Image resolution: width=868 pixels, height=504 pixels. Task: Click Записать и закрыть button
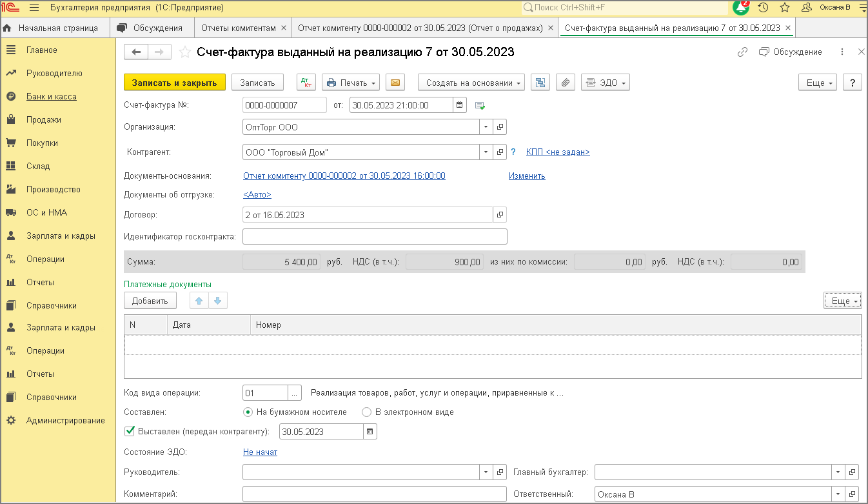pos(174,83)
